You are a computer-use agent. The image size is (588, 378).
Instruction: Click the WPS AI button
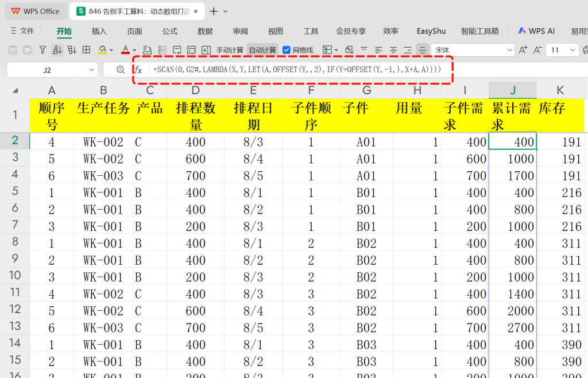coord(536,31)
